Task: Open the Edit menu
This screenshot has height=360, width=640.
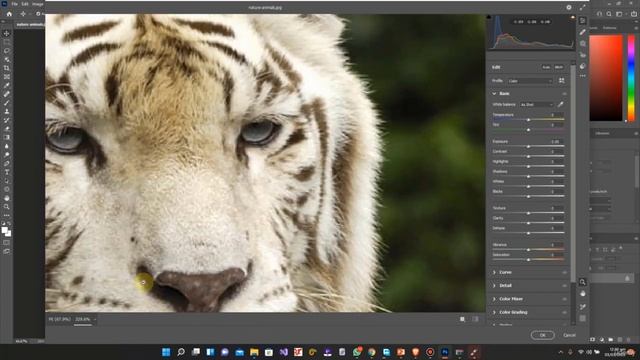Action: (25, 4)
